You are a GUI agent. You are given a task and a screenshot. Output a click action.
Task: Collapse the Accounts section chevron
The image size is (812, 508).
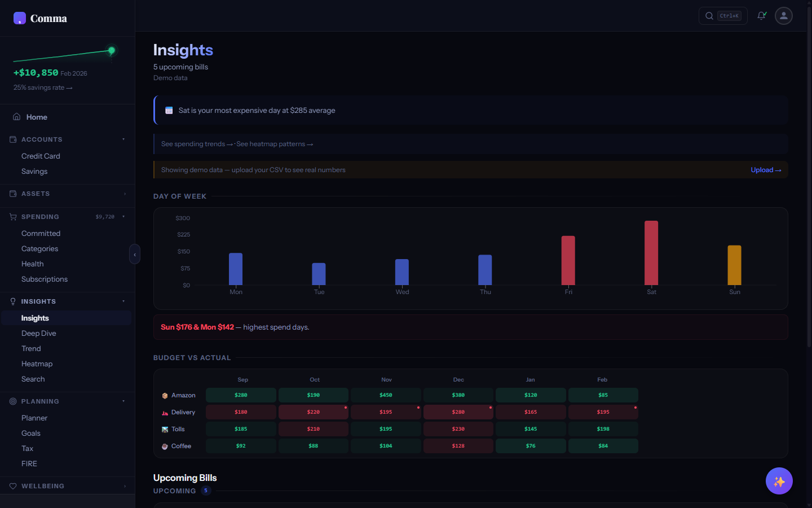tap(123, 139)
